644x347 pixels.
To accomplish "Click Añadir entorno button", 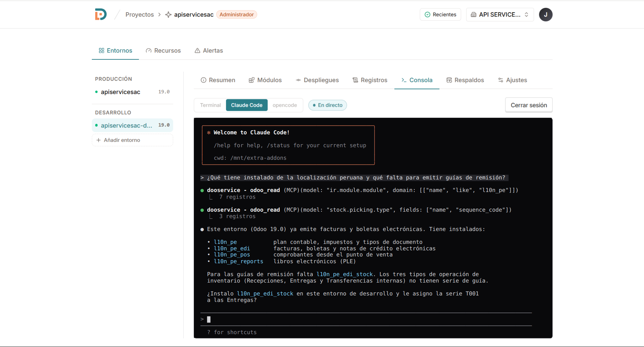I will 132,140.
